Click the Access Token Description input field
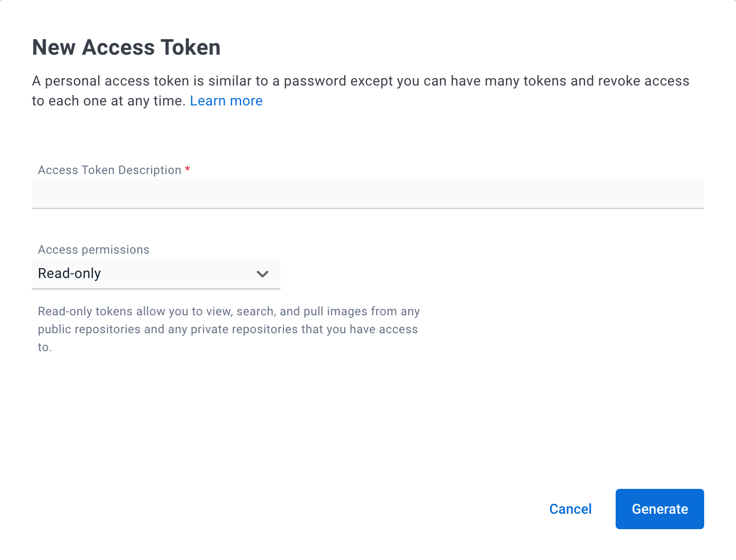Viewport: 736px width, 560px height. coord(368,193)
